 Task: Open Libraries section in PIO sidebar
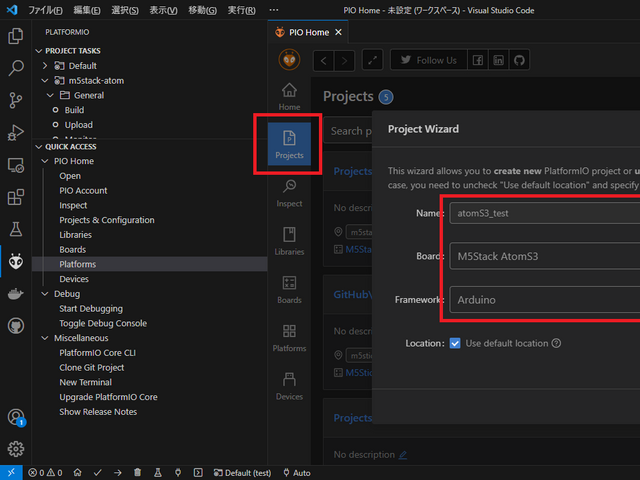point(289,241)
